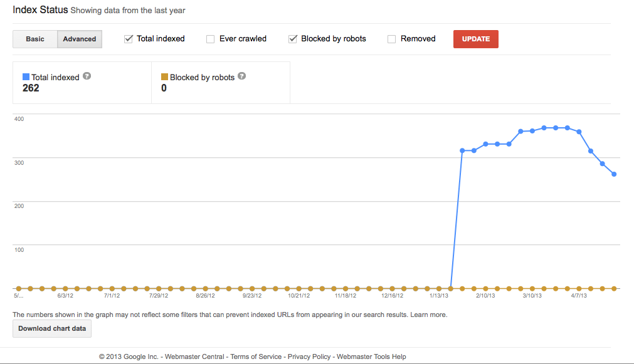Enable the Ever crawled checkbox
This screenshot has height=364, width=634.
(x=211, y=39)
